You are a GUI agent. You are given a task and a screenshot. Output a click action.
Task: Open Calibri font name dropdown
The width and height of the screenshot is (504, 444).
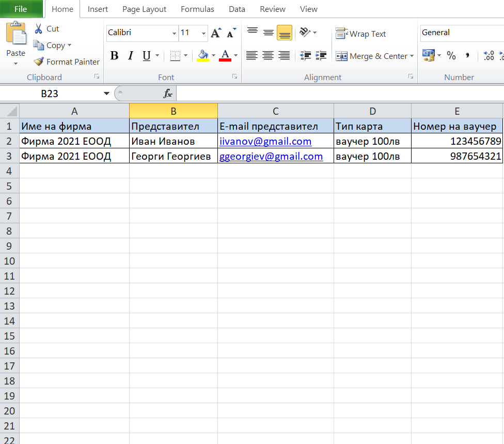[x=174, y=33]
